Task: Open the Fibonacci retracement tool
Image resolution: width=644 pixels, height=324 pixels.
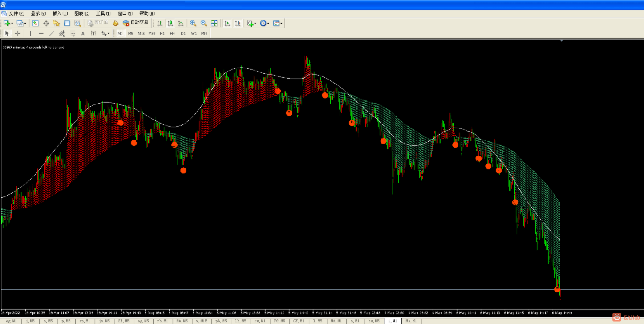Action: [73, 33]
